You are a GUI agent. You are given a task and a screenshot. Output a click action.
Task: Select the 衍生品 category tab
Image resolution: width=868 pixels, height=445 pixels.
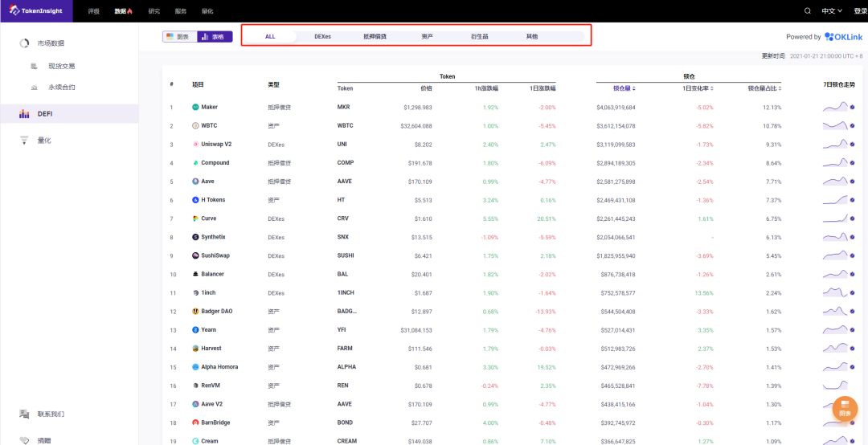pyautogui.click(x=479, y=36)
